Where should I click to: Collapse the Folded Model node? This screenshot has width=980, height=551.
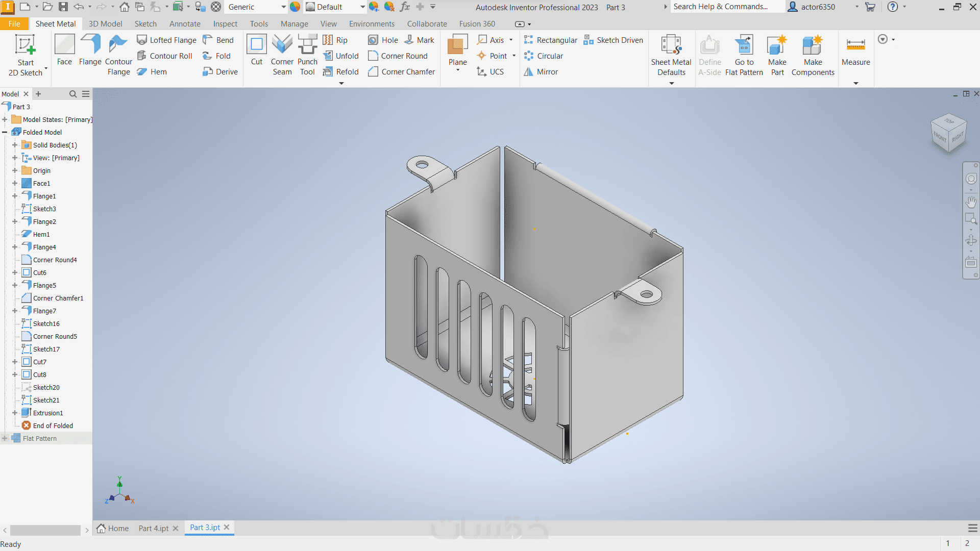click(x=5, y=132)
